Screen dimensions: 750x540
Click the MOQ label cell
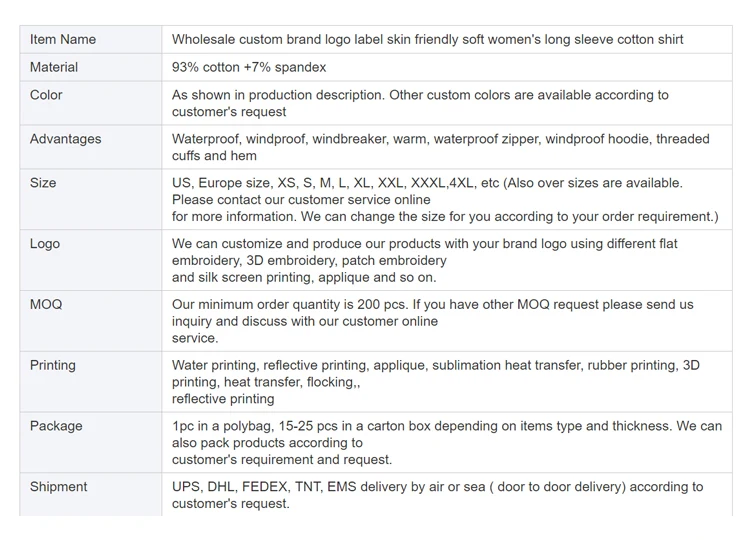coord(46,304)
